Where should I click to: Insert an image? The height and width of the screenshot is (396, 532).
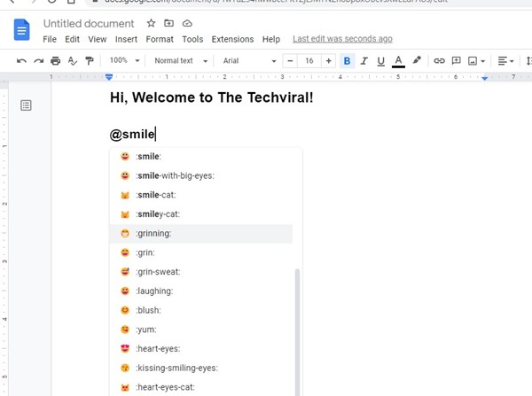pyautogui.click(x=473, y=61)
